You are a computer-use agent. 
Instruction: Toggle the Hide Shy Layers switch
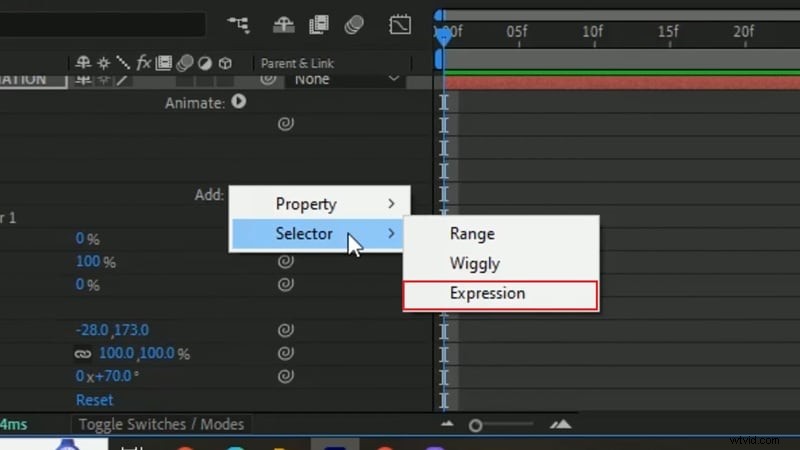pos(284,24)
